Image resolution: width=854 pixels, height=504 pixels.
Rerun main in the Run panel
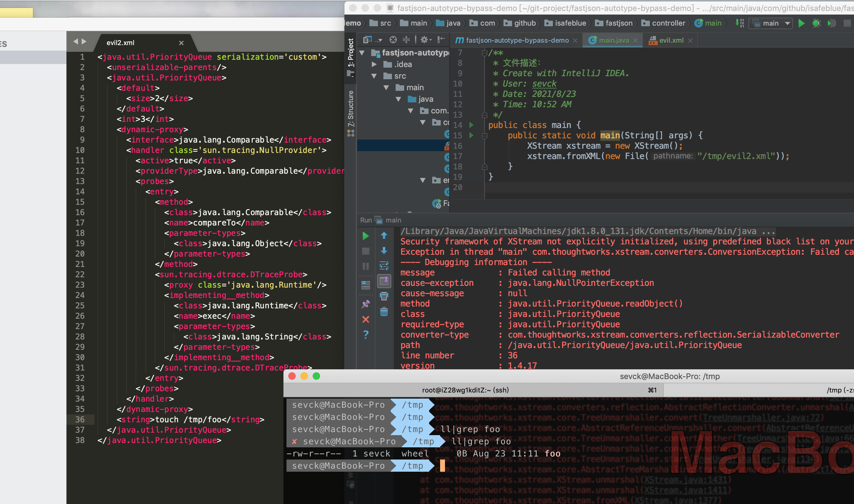365,236
